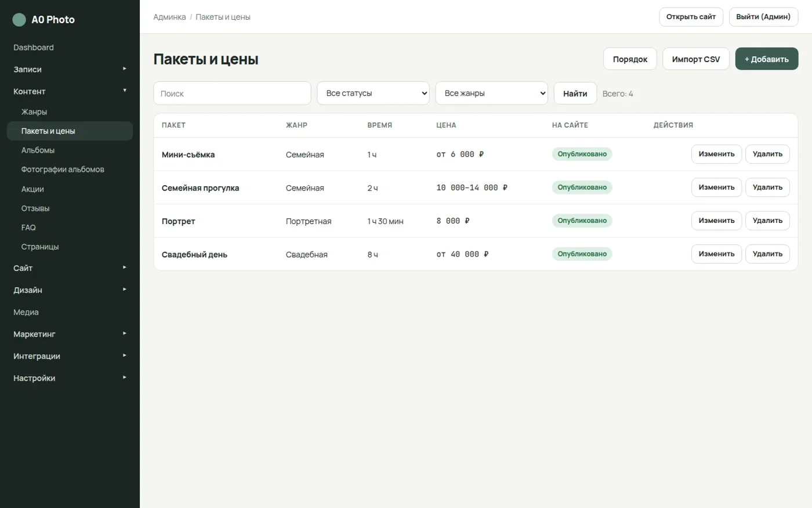
Task: Open Отзывы in the sidebar
Action: pyautogui.click(x=70, y=208)
